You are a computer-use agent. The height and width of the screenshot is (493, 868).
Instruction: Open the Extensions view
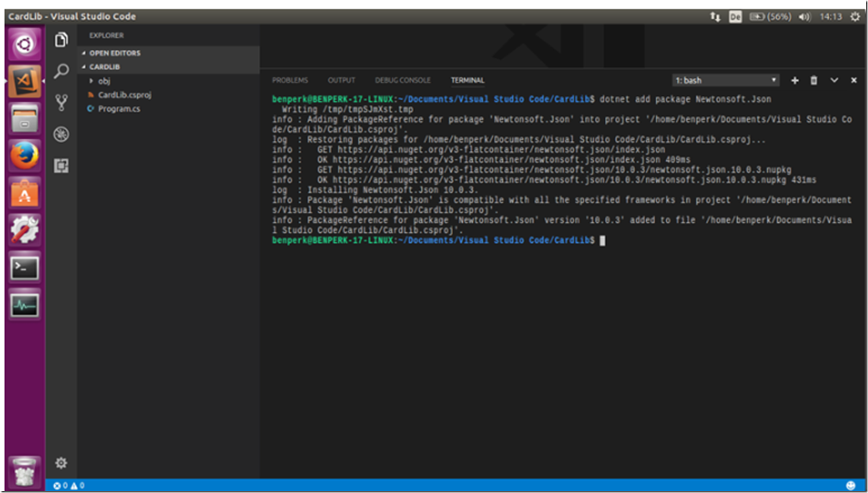click(61, 166)
